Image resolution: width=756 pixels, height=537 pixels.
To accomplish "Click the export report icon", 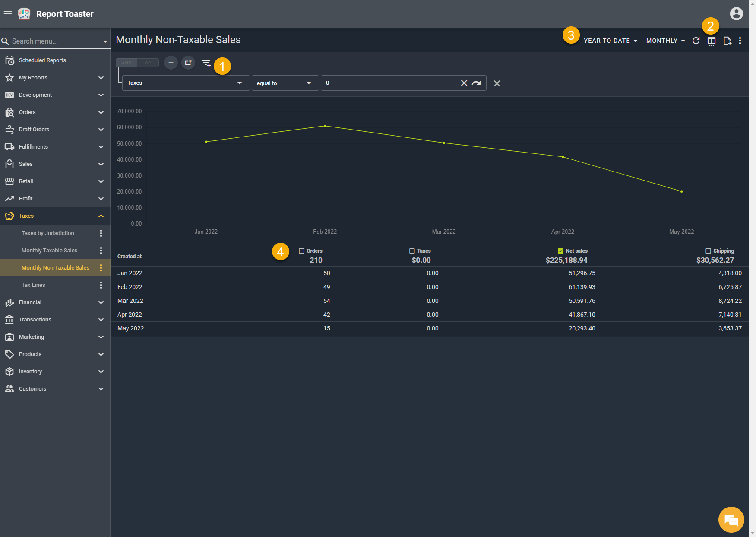I will pos(727,41).
